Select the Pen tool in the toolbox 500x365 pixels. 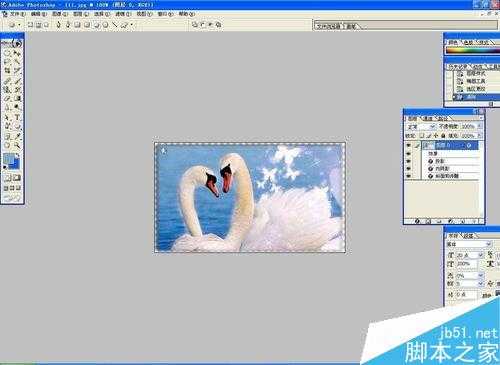[x=7, y=126]
